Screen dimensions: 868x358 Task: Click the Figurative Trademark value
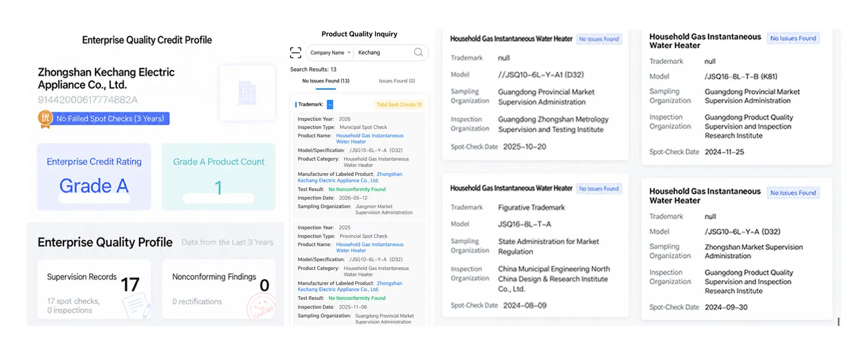tap(532, 207)
